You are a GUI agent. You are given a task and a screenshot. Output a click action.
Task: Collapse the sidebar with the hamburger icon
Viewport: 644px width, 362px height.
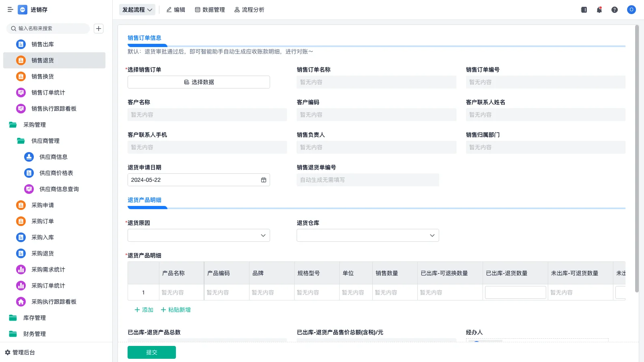[10, 10]
